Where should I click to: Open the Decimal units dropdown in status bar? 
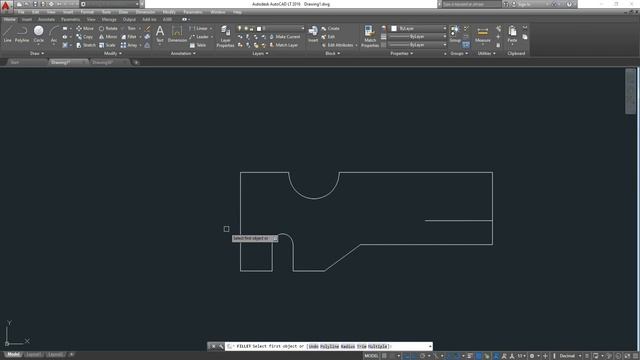[x=569, y=356]
